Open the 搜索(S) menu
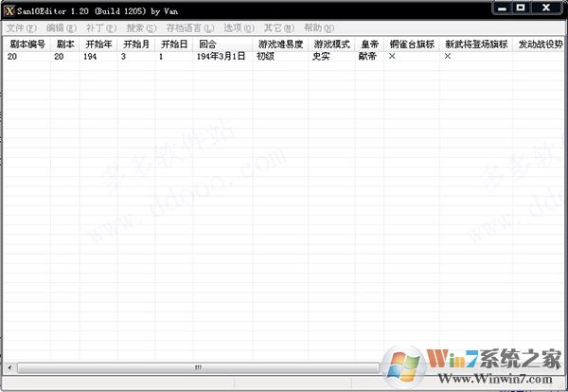Screen dimensions: 568x392 click(141, 27)
